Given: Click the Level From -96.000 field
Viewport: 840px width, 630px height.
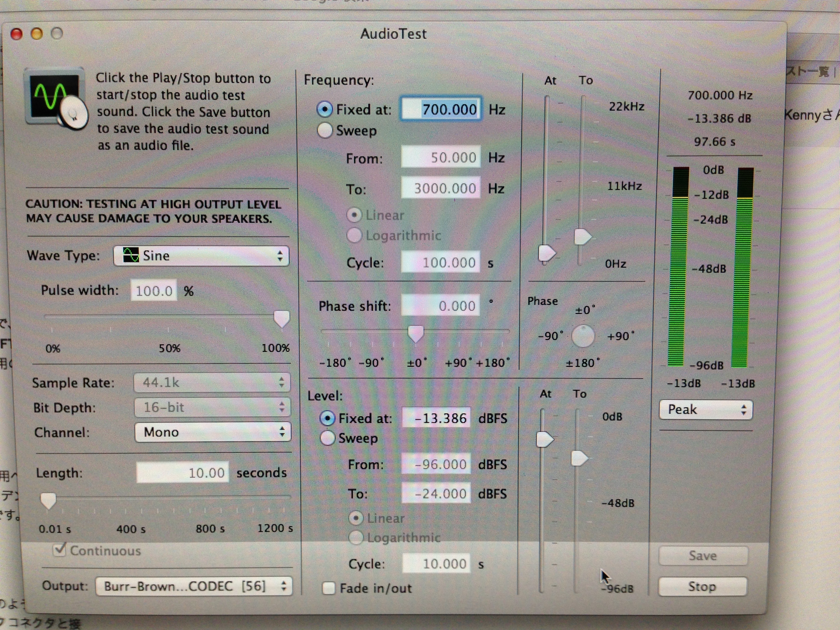Looking at the screenshot, I should tap(436, 465).
